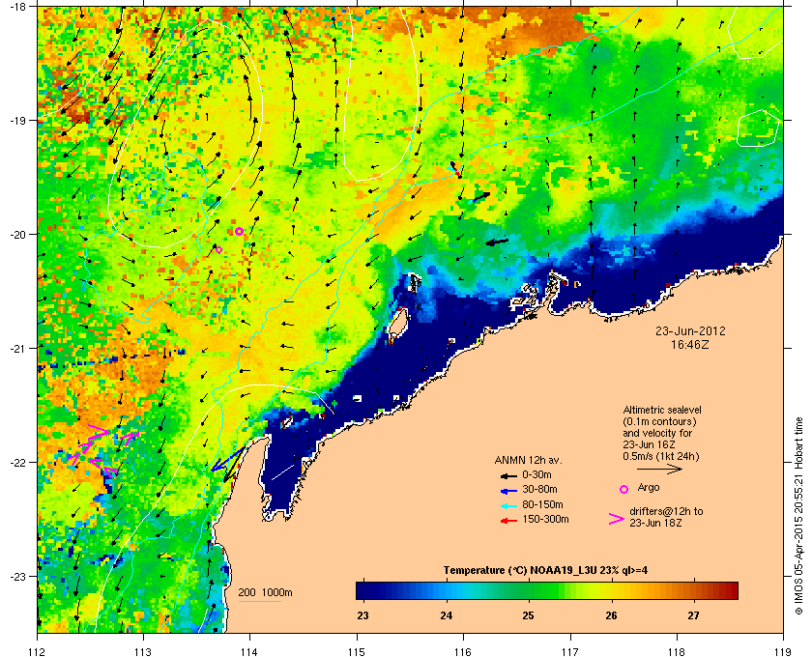Click longitude axis label 114
Screen dimensions: 812x657
click(249, 652)
